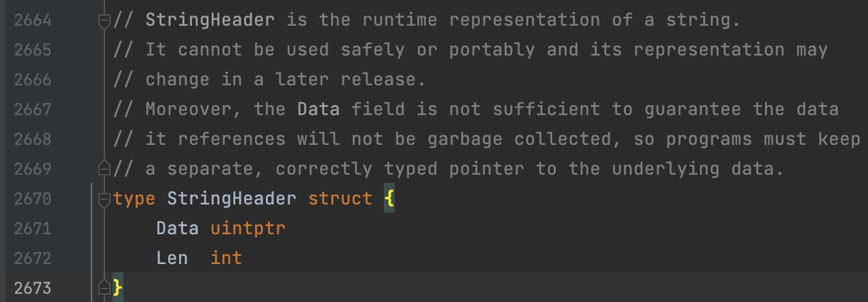
Task: Click the uintptr type on the Data line
Action: click(248, 228)
